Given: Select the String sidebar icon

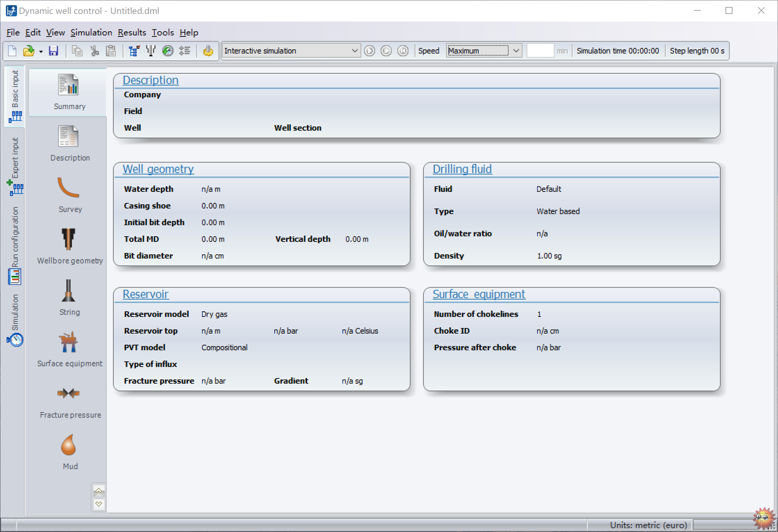Looking at the screenshot, I should tap(68, 297).
